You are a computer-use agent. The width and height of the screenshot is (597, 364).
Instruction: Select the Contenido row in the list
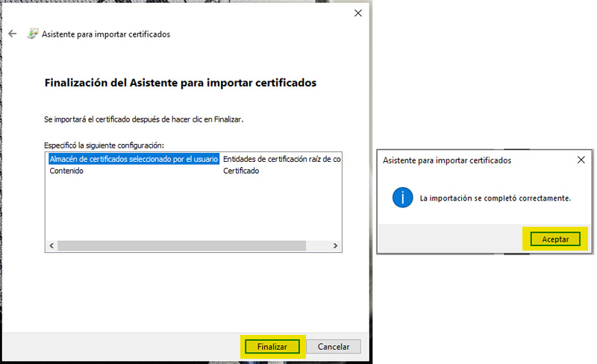(x=66, y=171)
